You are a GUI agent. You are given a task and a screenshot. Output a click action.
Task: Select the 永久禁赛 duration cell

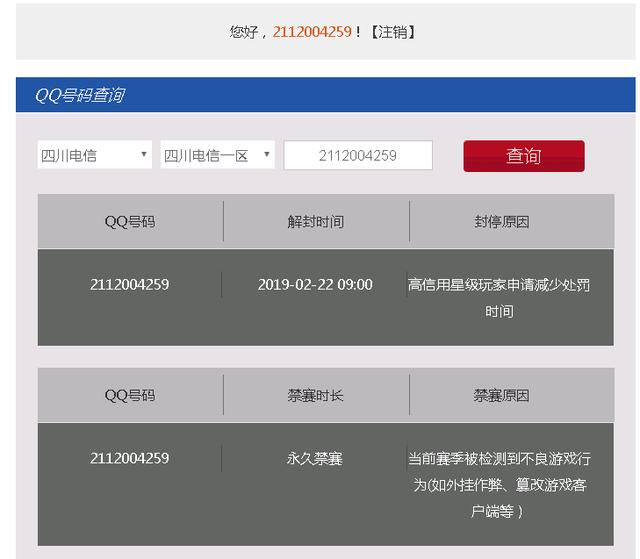(x=315, y=459)
